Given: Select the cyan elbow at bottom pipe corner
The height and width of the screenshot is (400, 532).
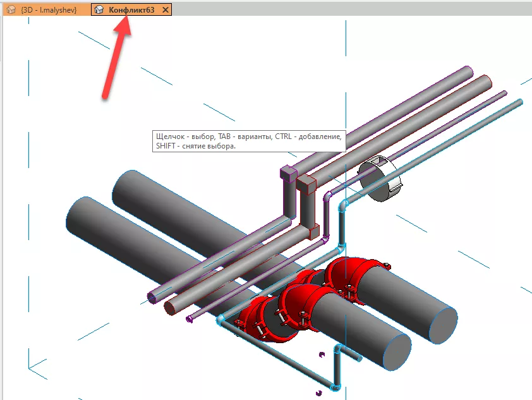Looking at the screenshot, I should (x=334, y=386).
